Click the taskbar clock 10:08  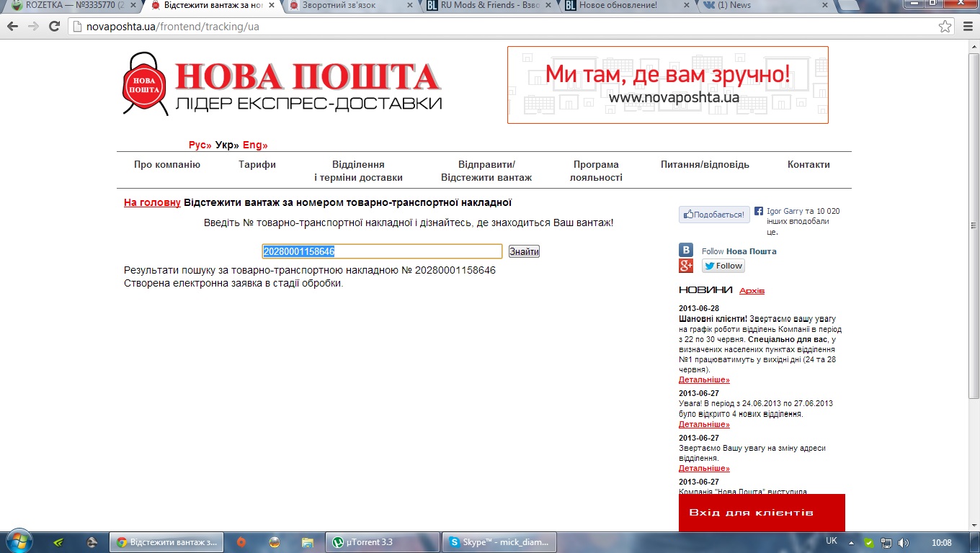click(941, 542)
